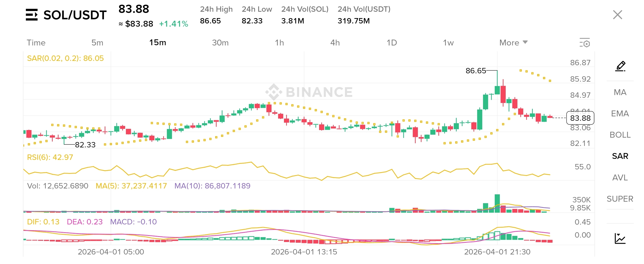Toggle the AVL indicator

[x=620, y=177]
